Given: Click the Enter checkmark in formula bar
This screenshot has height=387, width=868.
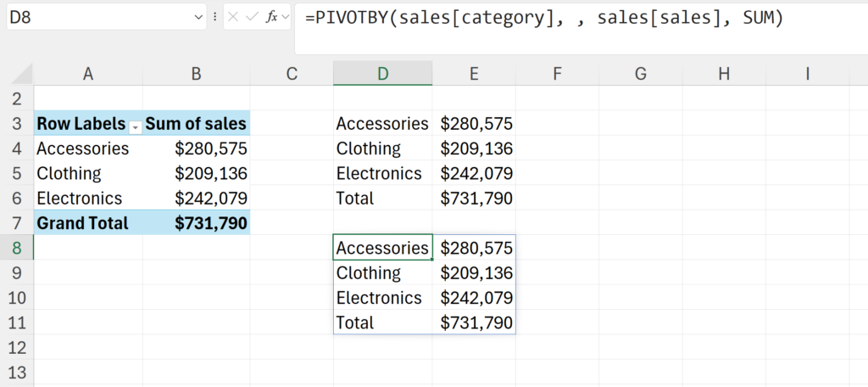Looking at the screenshot, I should [253, 17].
